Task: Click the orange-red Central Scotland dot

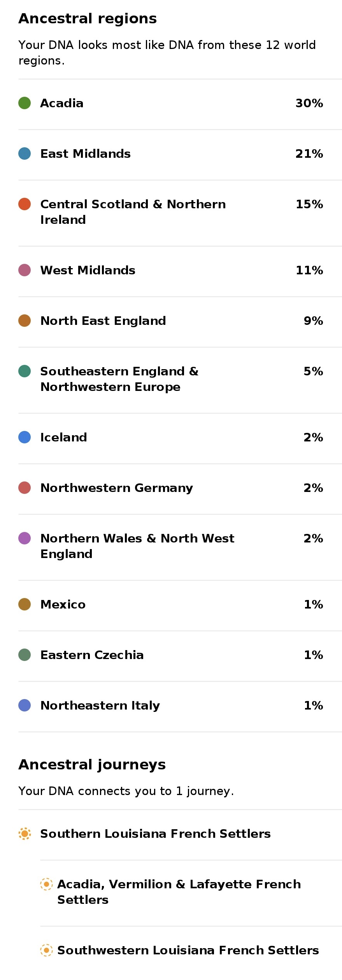Action: pyautogui.click(x=25, y=204)
